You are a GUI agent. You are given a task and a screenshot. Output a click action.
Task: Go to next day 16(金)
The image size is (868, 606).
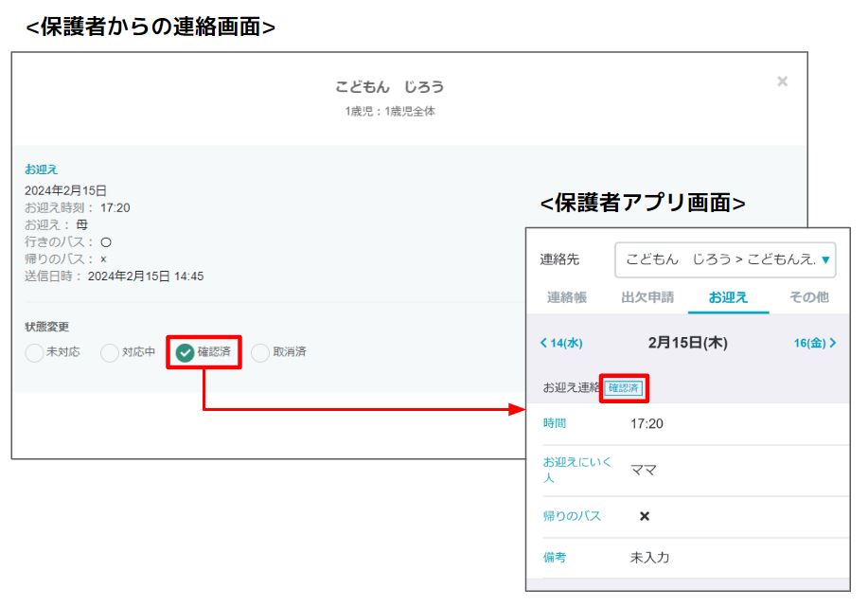[815, 343]
